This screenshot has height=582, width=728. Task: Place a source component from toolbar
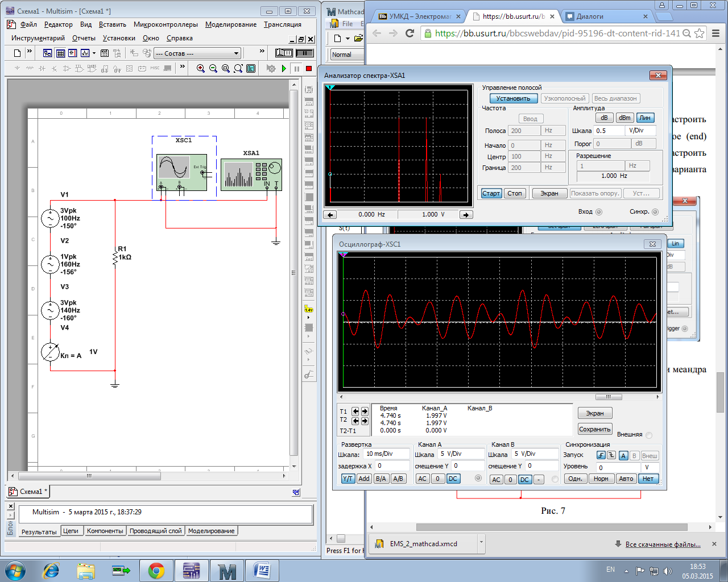17,68
